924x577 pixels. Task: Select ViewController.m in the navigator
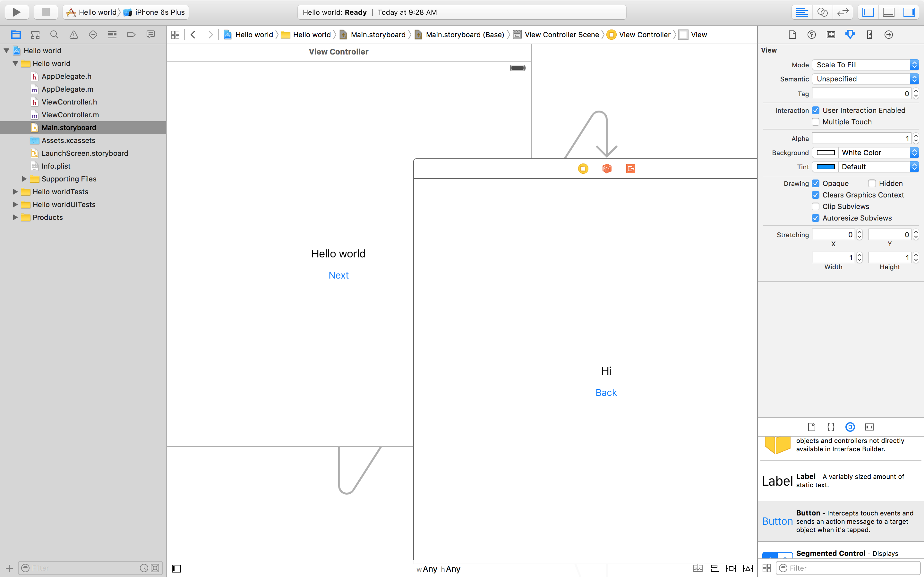[70, 115]
